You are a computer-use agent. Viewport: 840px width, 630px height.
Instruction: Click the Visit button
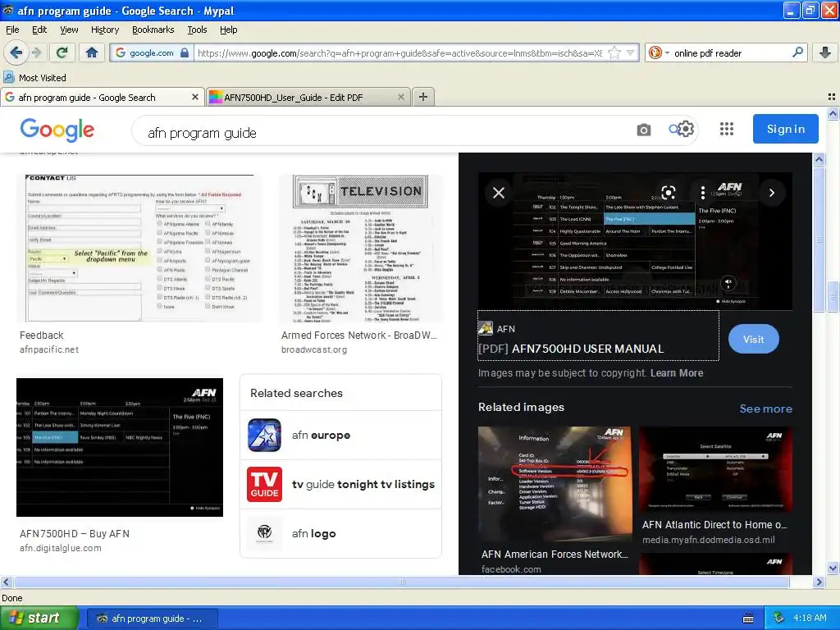753,339
